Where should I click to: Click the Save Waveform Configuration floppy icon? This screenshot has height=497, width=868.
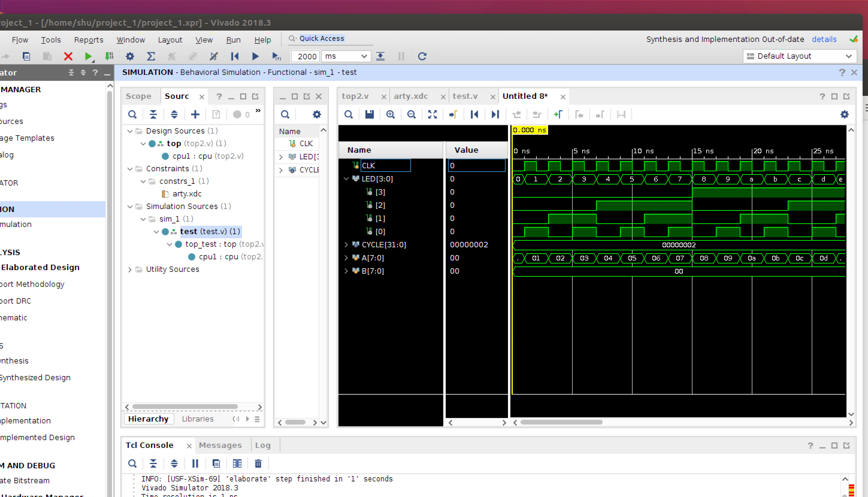pos(370,114)
